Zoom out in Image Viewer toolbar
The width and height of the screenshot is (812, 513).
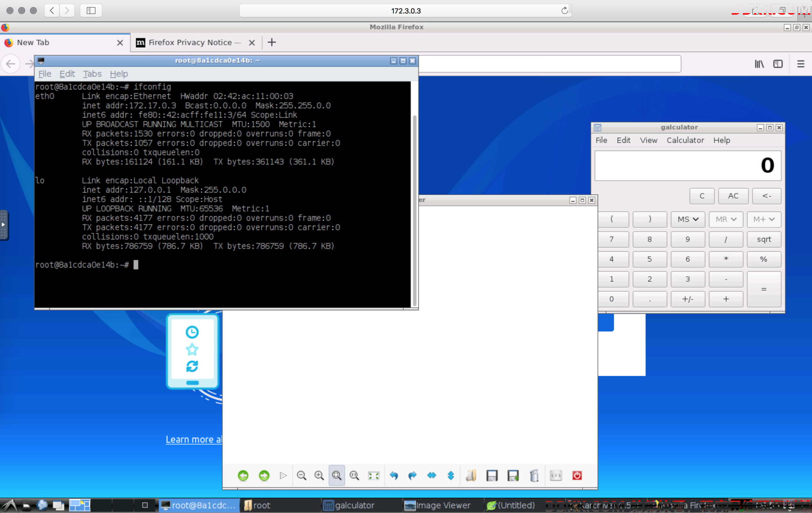coord(301,475)
